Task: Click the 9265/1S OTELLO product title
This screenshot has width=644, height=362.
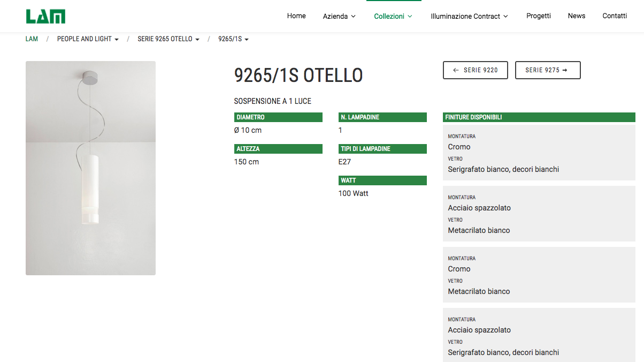Action: pos(298,76)
